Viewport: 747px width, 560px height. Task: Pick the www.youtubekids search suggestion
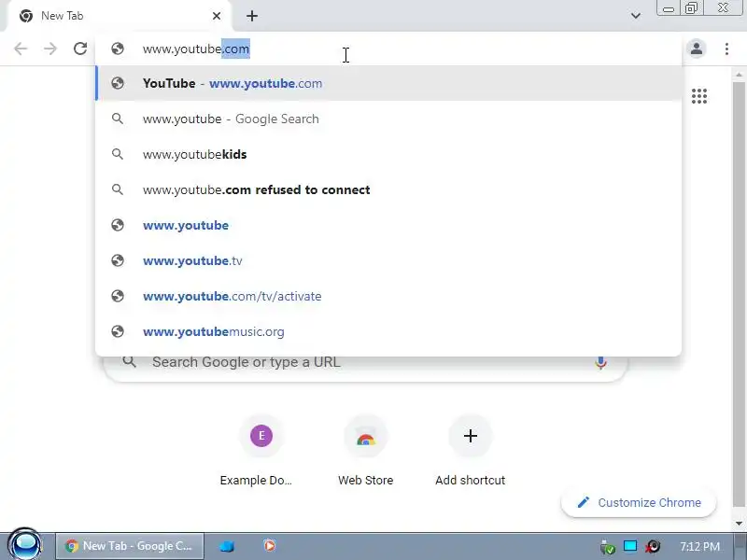click(x=388, y=154)
